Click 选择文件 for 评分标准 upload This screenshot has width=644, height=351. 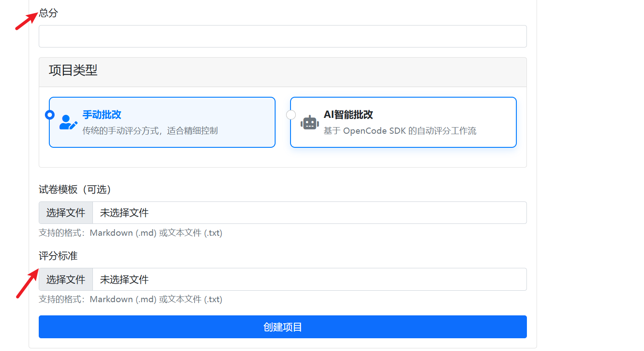pyautogui.click(x=66, y=279)
